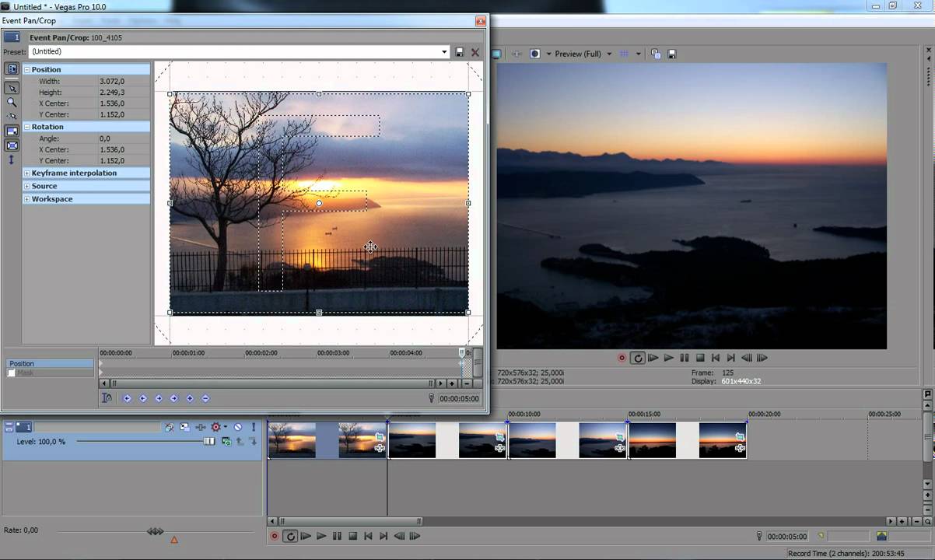Expand Keyframe interpolation section
935x560 pixels.
coord(27,173)
